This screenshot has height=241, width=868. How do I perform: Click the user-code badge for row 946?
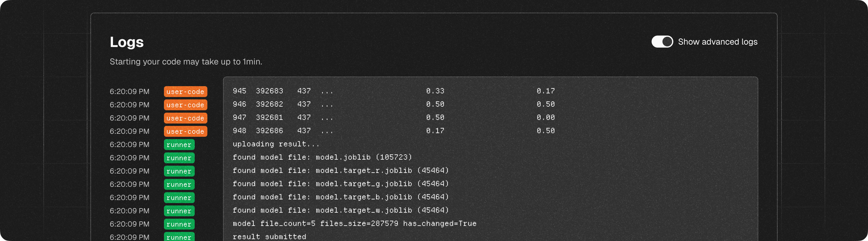click(x=185, y=105)
